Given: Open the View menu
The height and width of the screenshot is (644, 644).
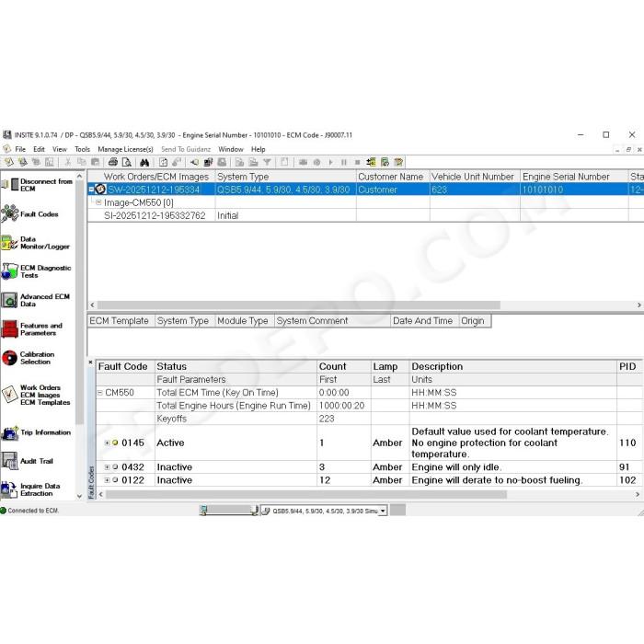Looking at the screenshot, I should [x=60, y=149].
